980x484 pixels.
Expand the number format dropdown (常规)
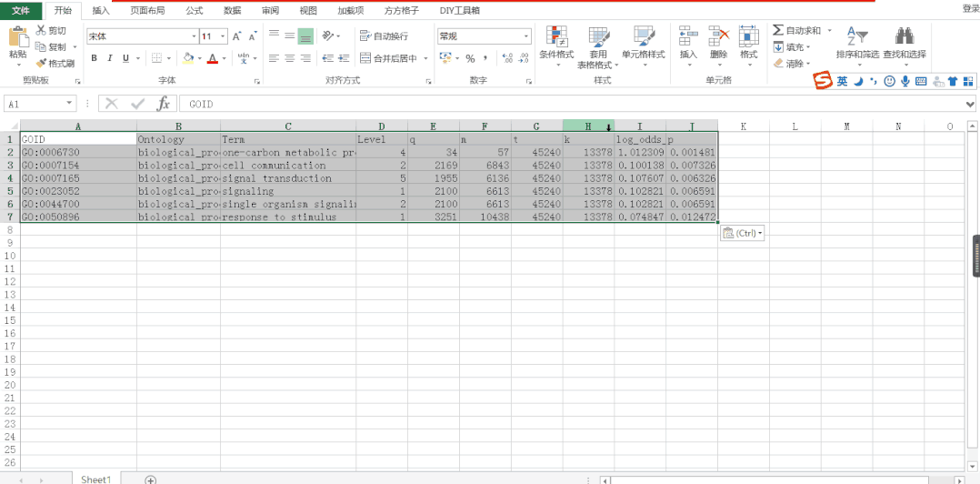526,36
